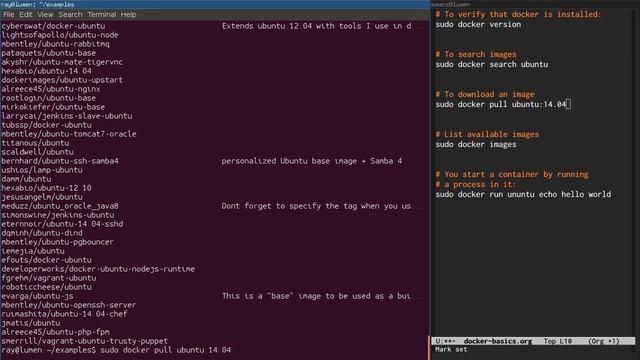Click the mirkokiefer/ubuntu-base row
Screen dimensions: 640x360
[53, 107]
